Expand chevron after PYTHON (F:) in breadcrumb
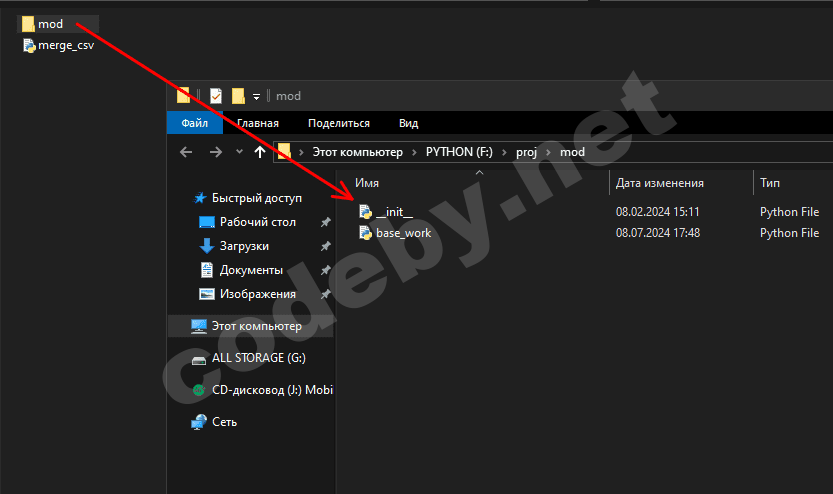 click(x=504, y=152)
